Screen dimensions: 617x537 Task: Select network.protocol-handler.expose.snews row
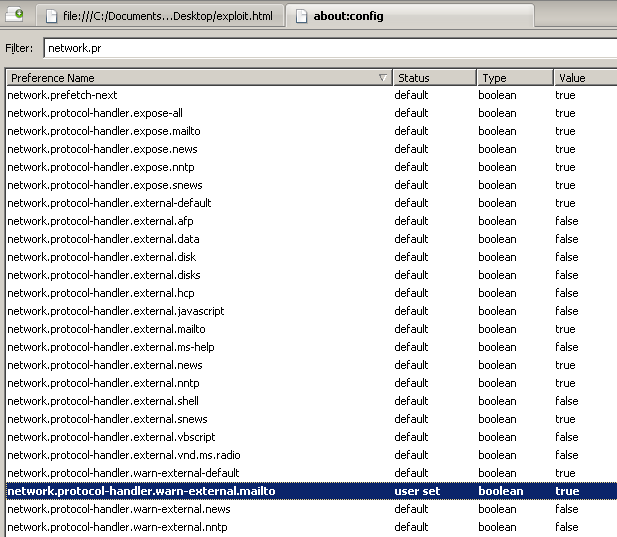(x=311, y=185)
